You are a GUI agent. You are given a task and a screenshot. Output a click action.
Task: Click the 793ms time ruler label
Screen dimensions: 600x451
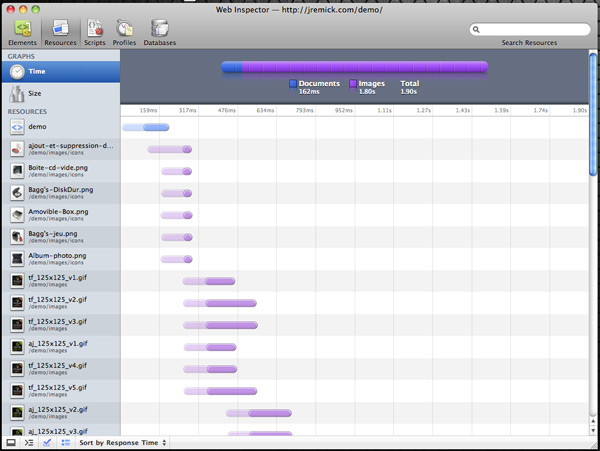point(305,110)
